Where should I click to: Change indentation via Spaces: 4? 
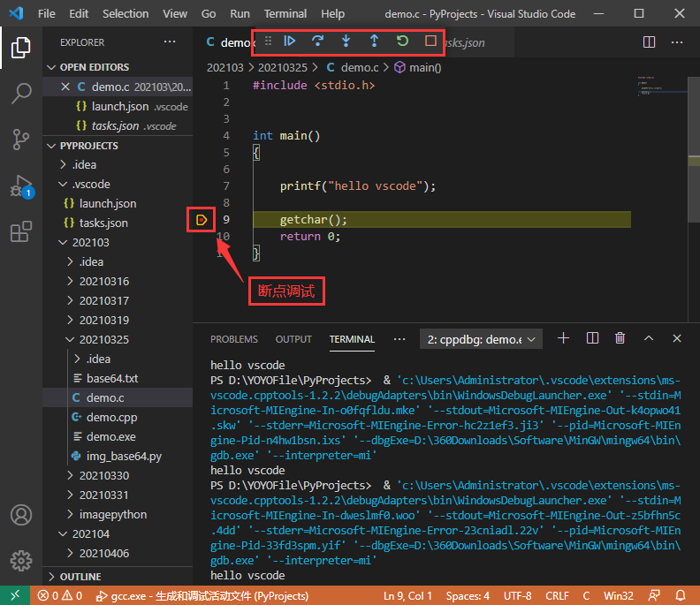[x=468, y=595]
